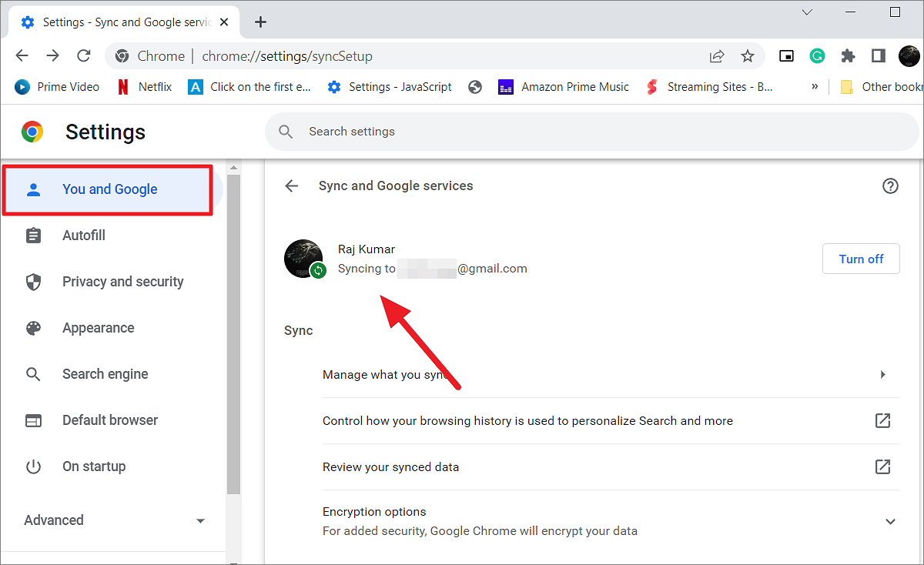The width and height of the screenshot is (924, 565).
Task: Click the Search settings field
Action: tap(593, 132)
